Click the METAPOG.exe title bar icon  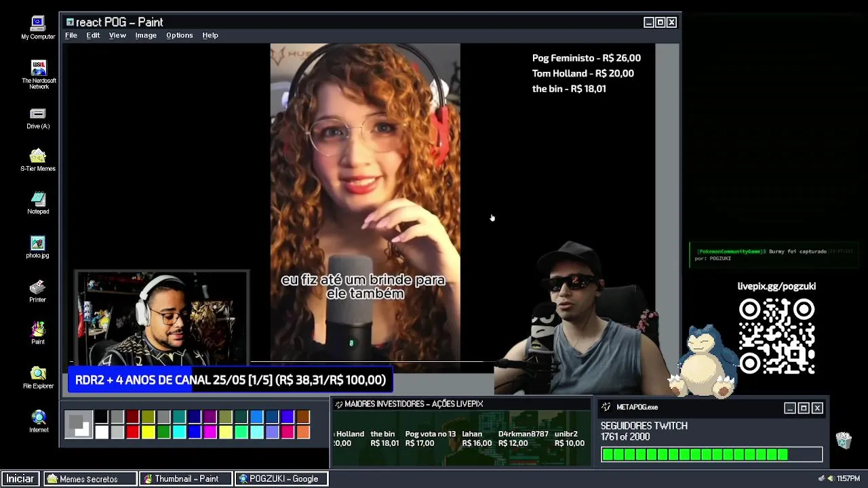tap(606, 407)
